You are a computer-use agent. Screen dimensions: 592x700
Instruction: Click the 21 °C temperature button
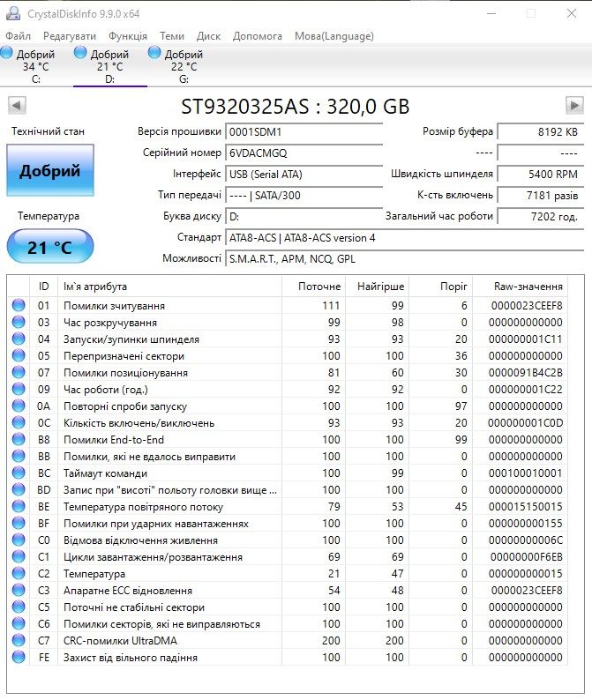[50, 247]
